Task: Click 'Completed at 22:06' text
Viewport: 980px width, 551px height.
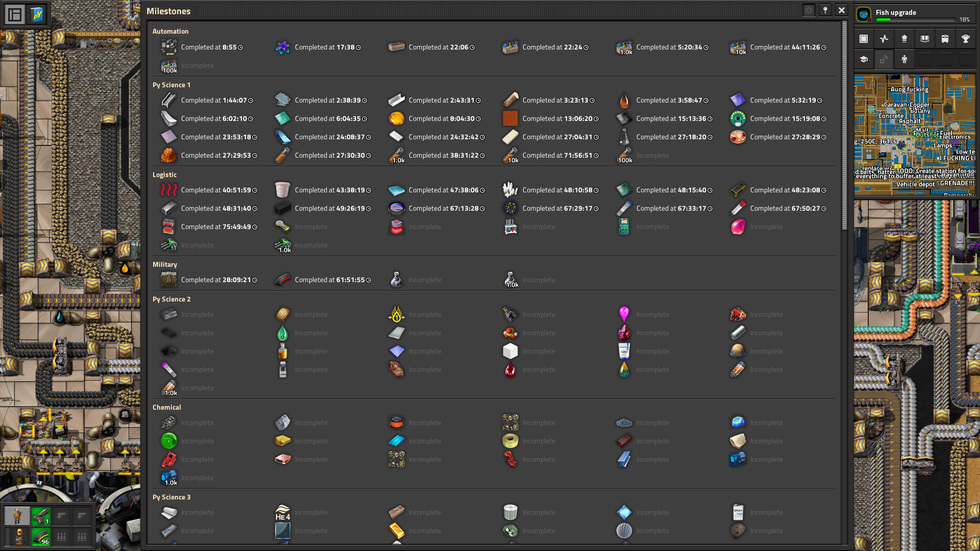Action: (x=438, y=47)
